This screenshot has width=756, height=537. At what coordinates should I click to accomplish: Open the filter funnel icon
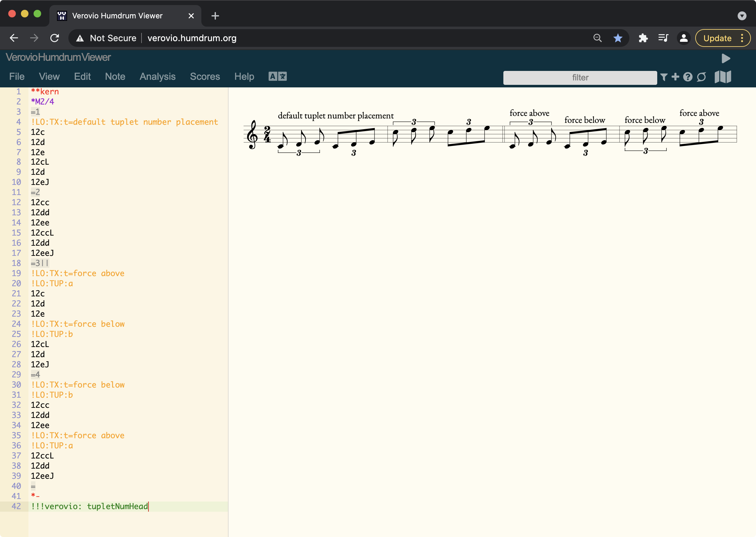coord(664,77)
